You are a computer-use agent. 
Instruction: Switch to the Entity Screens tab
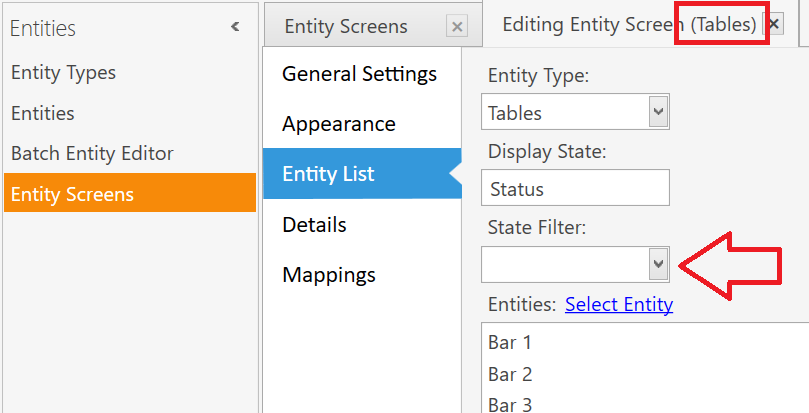(346, 26)
